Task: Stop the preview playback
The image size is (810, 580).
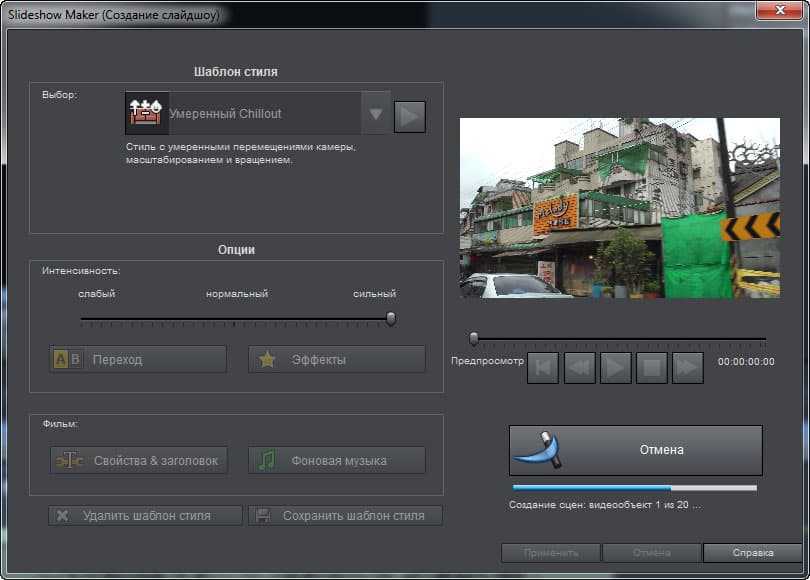Action: click(652, 368)
